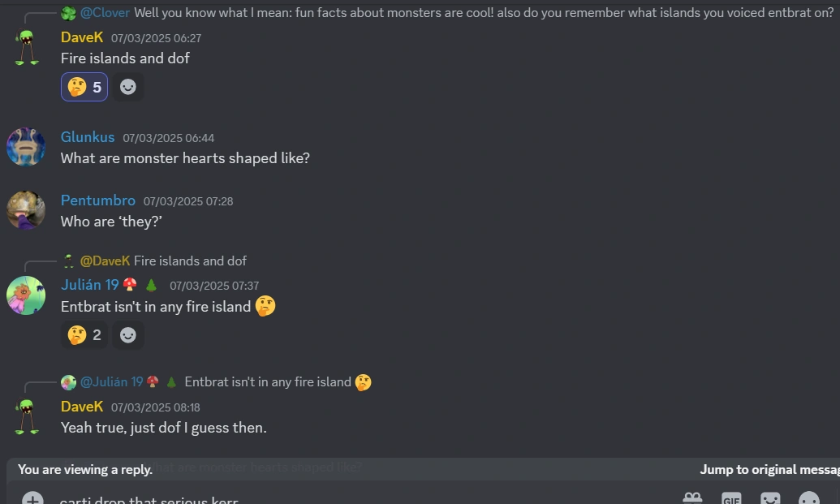
Task: Click the Pentumbro username
Action: (x=98, y=200)
